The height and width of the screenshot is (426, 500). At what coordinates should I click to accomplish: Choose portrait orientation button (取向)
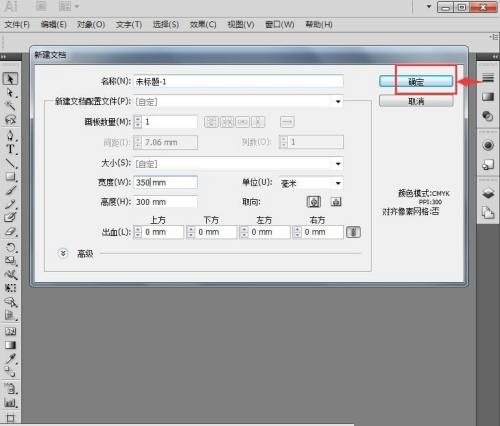pos(314,202)
